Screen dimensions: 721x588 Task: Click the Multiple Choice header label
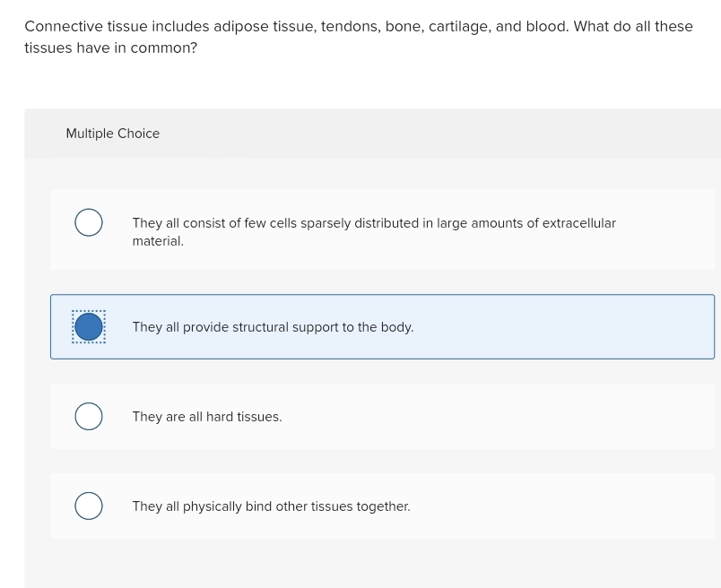(112, 134)
